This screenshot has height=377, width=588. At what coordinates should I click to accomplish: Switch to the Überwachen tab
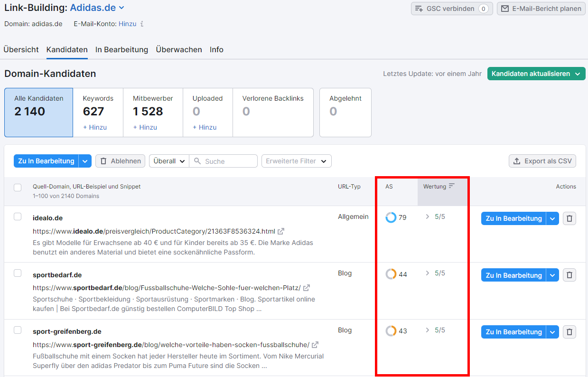pyautogui.click(x=178, y=49)
